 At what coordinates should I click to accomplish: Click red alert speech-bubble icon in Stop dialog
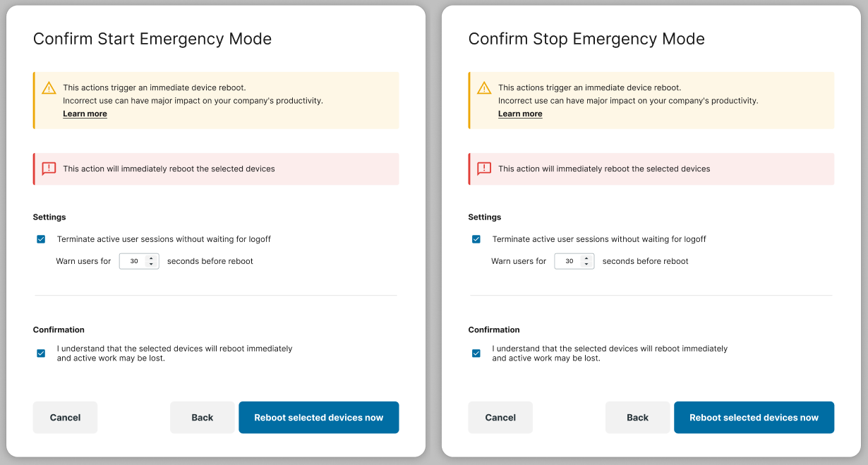click(484, 169)
